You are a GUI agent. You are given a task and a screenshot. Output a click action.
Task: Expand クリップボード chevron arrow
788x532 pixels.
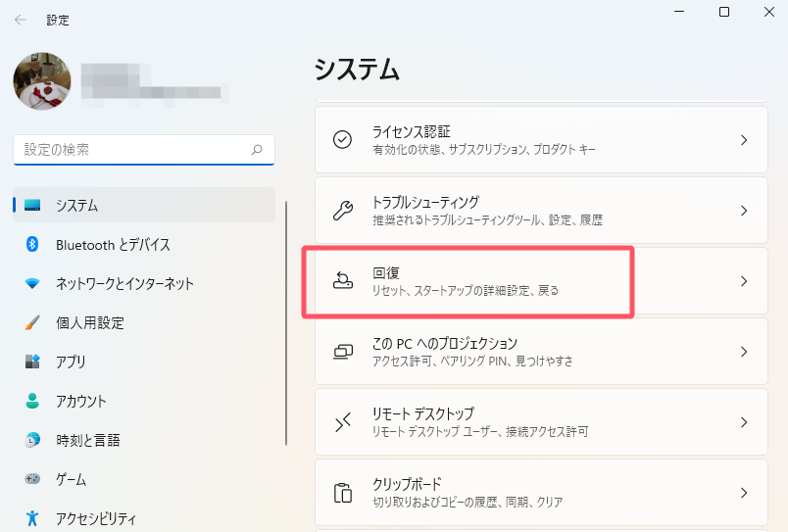click(x=744, y=492)
